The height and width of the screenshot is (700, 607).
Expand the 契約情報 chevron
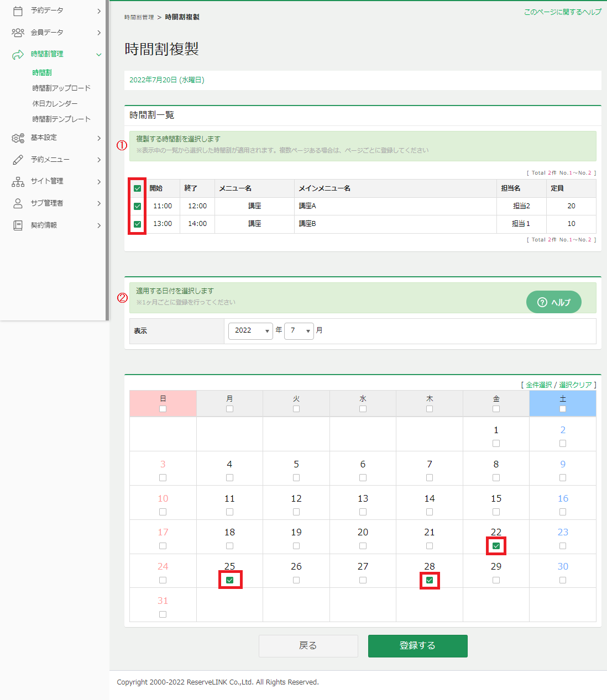coord(99,225)
